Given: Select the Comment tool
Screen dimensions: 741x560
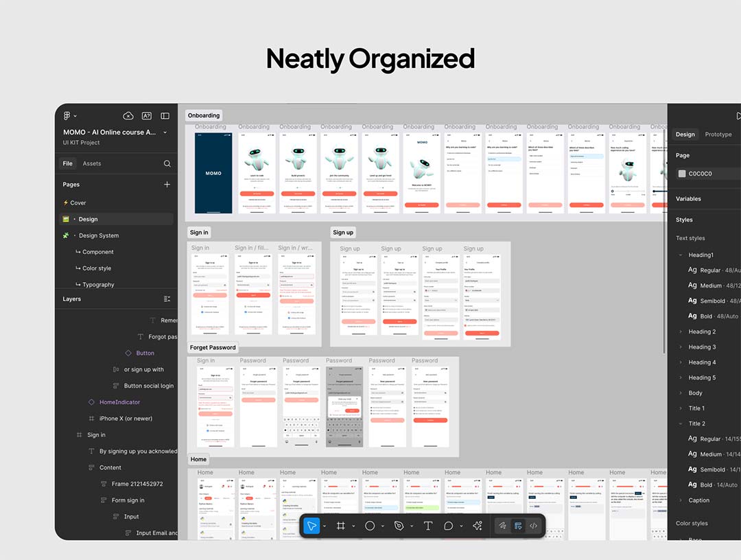Looking at the screenshot, I should click(x=449, y=526).
